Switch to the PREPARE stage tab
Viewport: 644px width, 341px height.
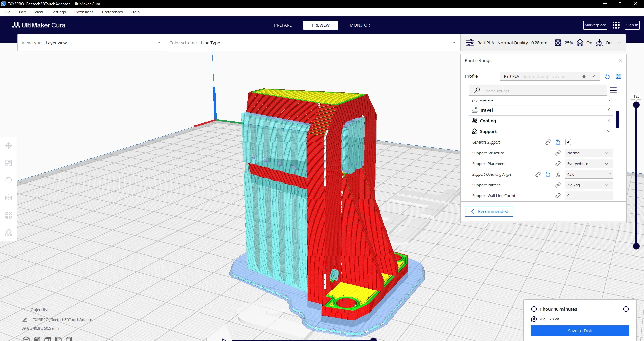(283, 25)
